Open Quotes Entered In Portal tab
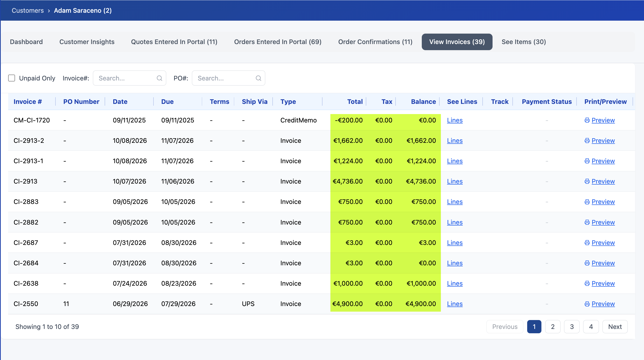Image resolution: width=644 pixels, height=360 pixels. pos(174,42)
